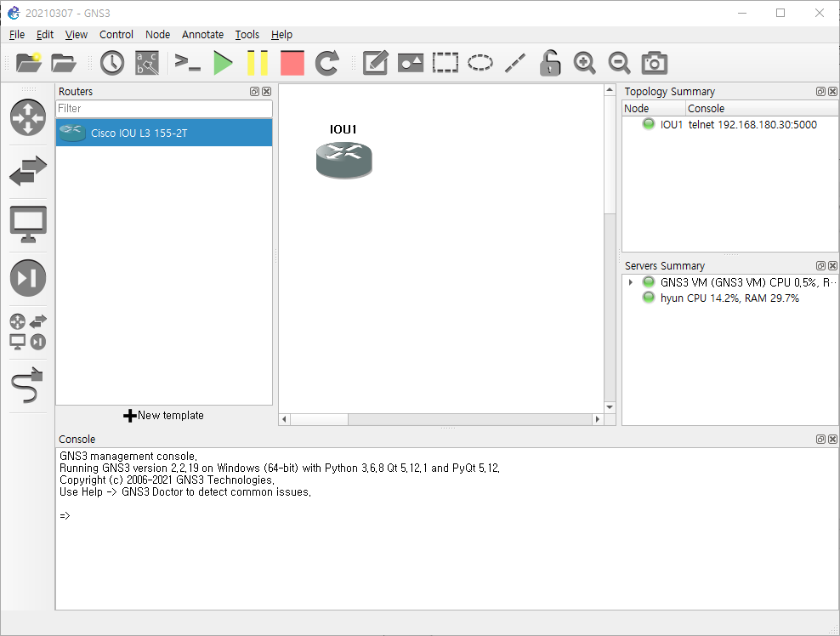Expand the GNS3 VM server entry

click(x=631, y=281)
